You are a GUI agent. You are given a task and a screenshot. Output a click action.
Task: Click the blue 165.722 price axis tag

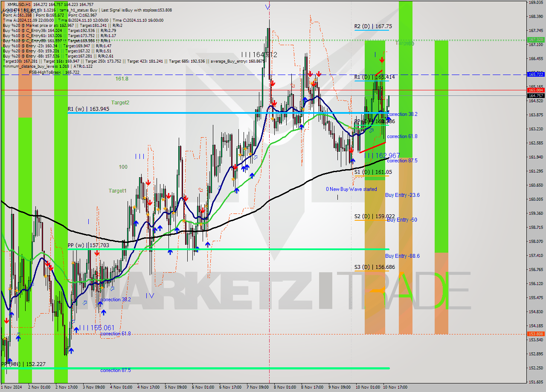536,74
